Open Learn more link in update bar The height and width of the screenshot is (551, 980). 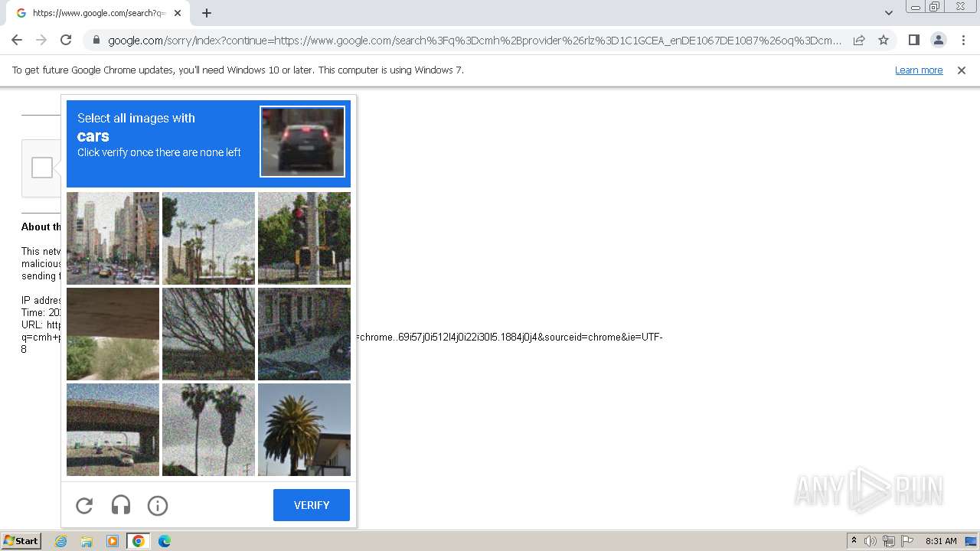click(x=919, y=70)
